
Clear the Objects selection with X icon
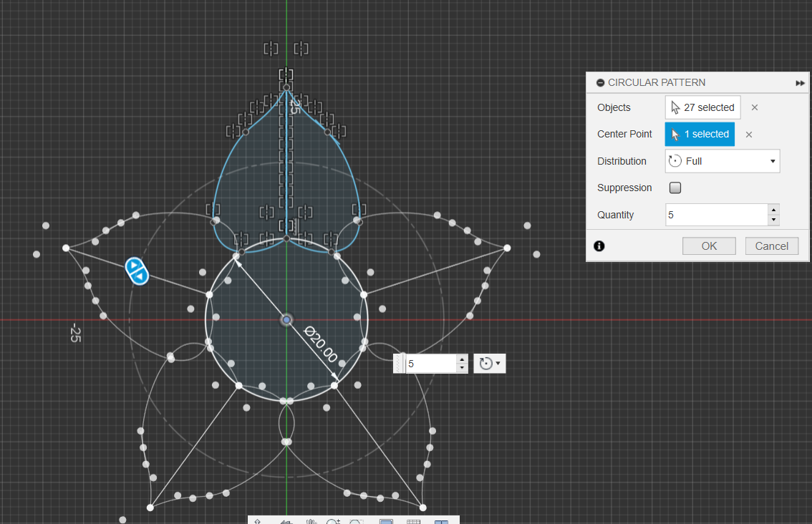click(x=754, y=107)
